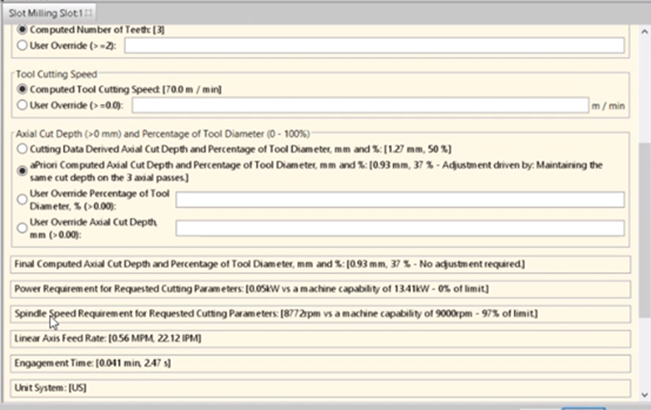651x410 pixels.
Task: Click the scrollbar up arrow
Action: tap(644, 32)
